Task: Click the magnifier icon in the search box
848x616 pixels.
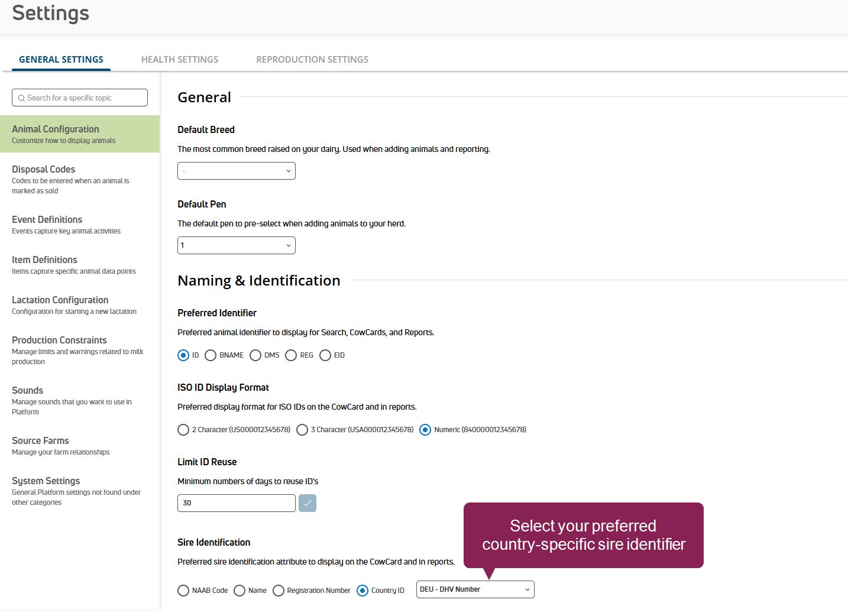Action: 21,98
